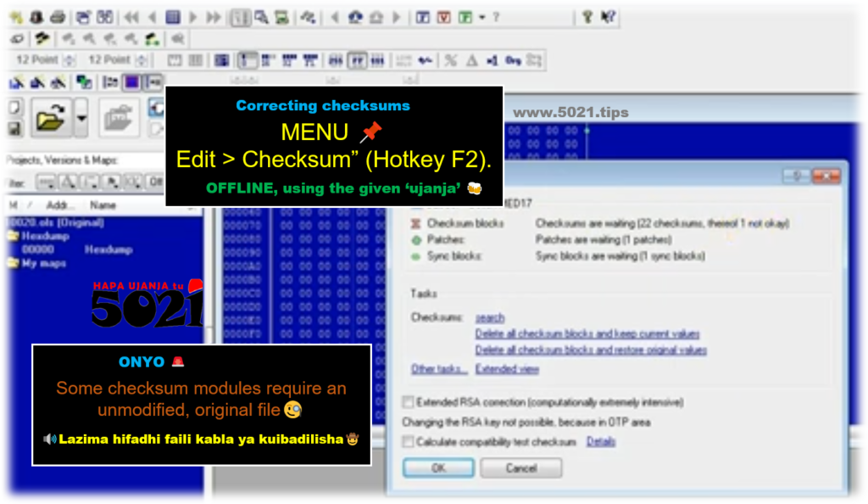Image resolution: width=868 pixels, height=504 pixels.
Task: Toggle the purple square view button
Action: click(131, 82)
